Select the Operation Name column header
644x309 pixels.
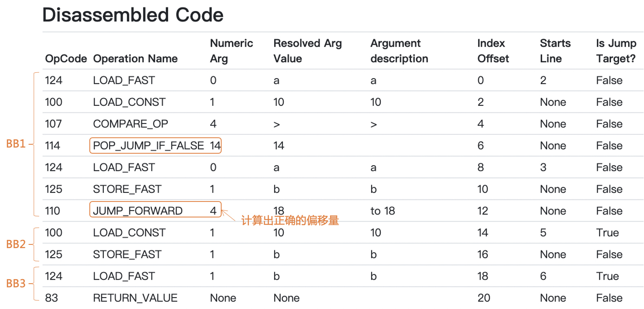coord(135,58)
